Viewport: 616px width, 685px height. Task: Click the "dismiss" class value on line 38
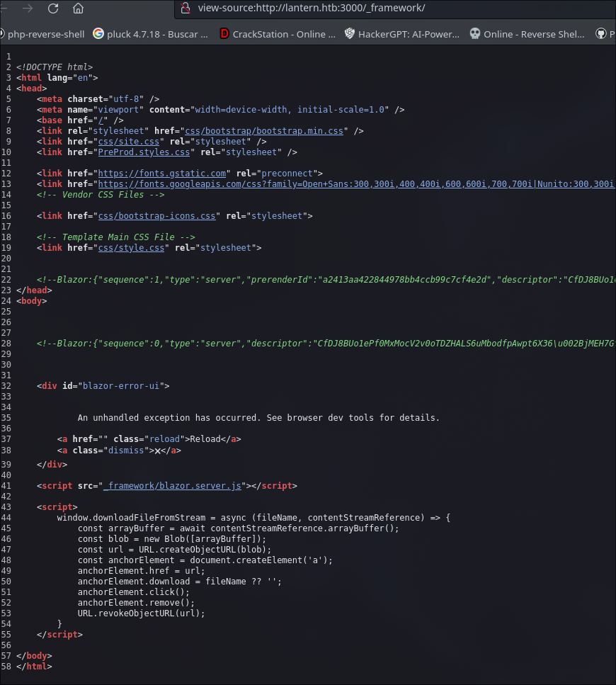coord(126,451)
